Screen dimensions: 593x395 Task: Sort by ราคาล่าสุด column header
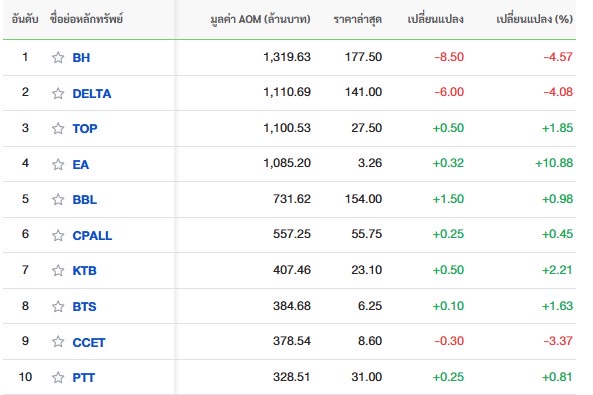click(357, 19)
